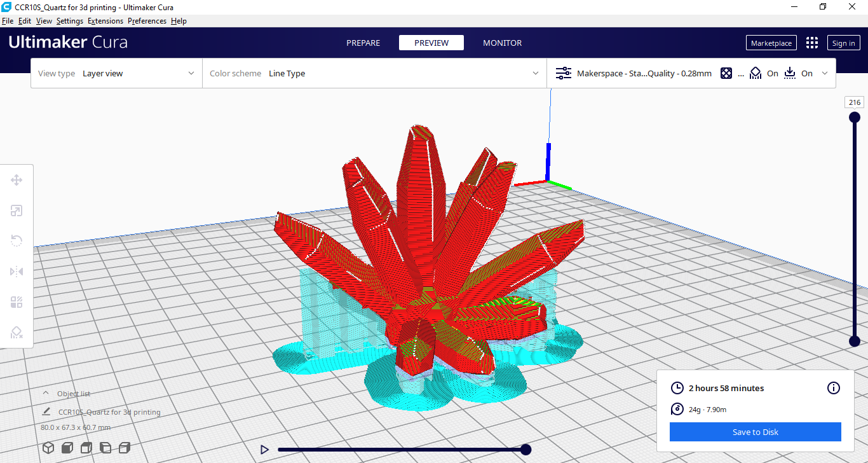
Task: Select the Move tool
Action: [x=17, y=180]
